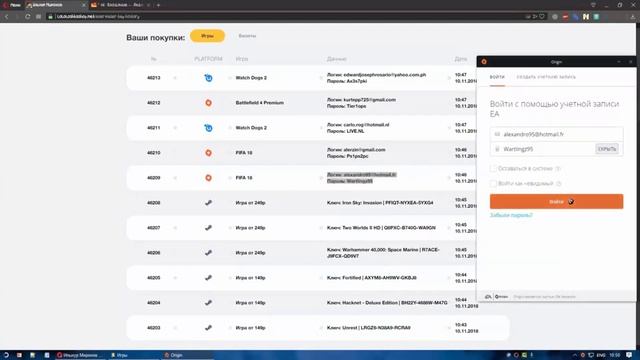Click Origin platform icon for Battlefield 4 Premium
Image resolution: width=640 pixels, height=360 pixels.
(x=208, y=103)
